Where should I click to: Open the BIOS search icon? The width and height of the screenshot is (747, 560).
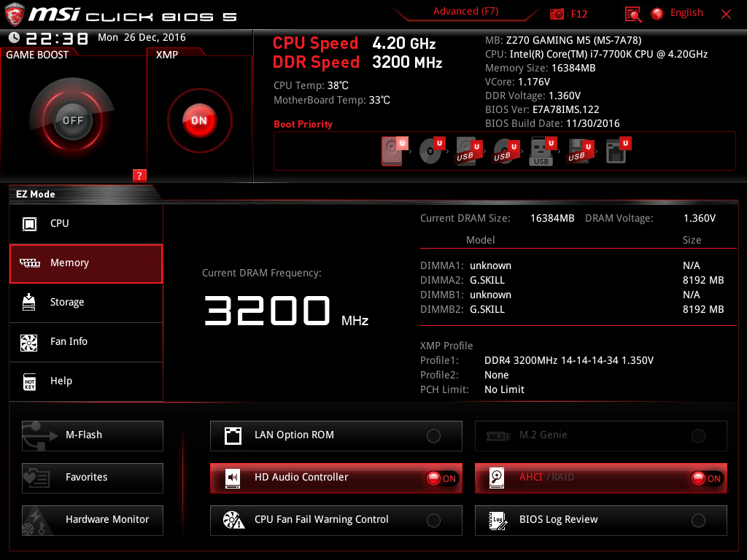pos(632,15)
